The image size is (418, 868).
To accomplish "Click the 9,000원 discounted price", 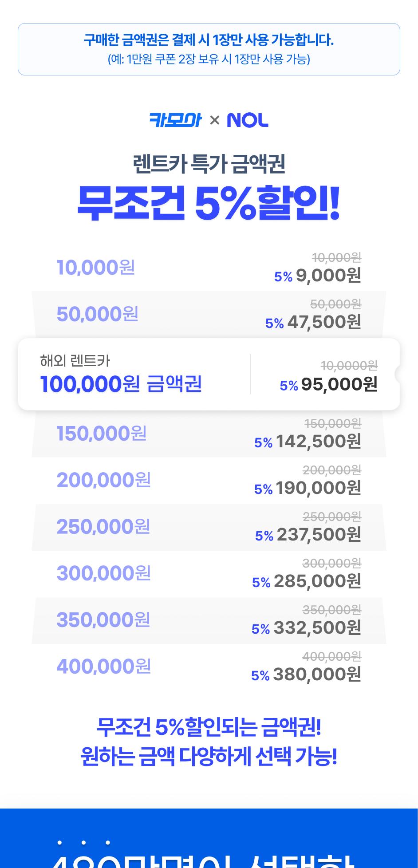I will click(x=328, y=276).
